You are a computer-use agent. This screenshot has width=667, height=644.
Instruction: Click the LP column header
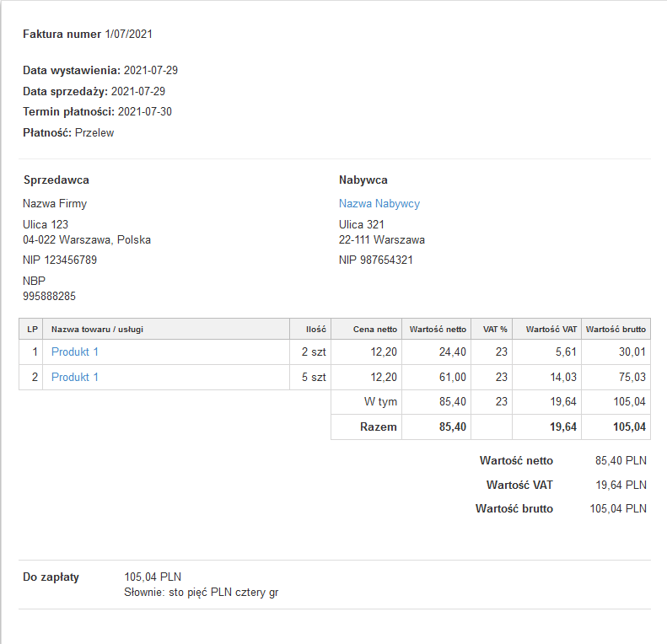(x=30, y=330)
